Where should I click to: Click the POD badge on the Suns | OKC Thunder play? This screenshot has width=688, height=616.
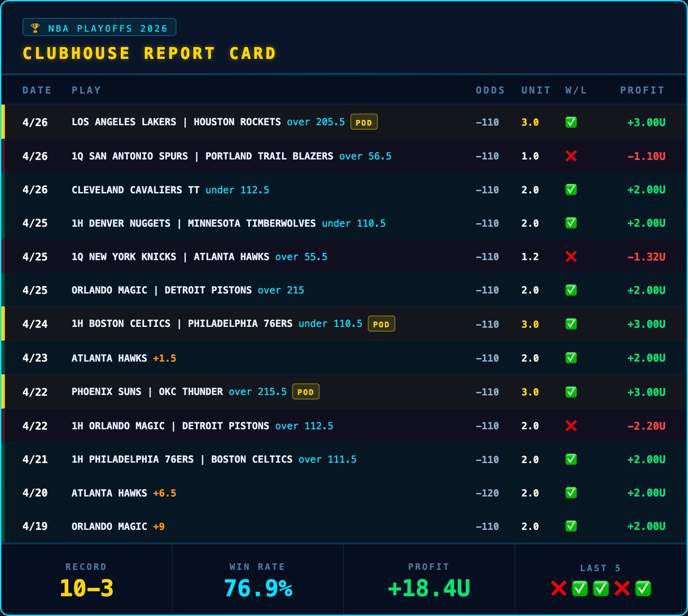[x=306, y=392]
